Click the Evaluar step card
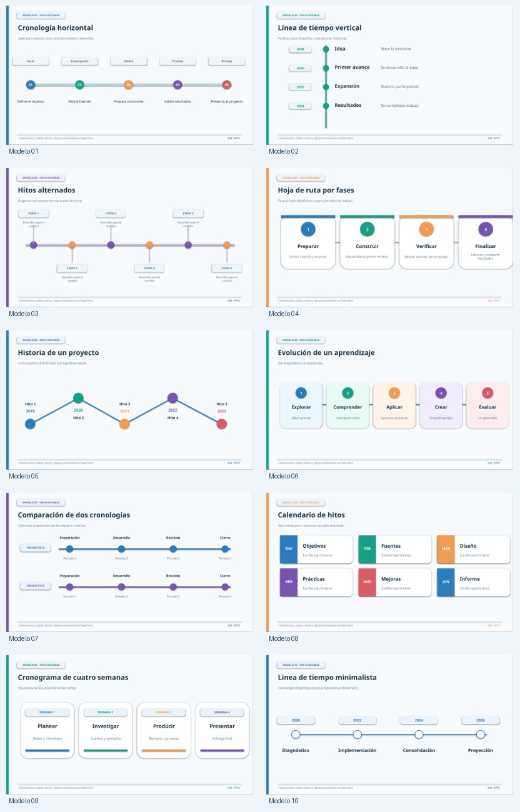Image resolution: width=520 pixels, height=812 pixels. (x=487, y=406)
